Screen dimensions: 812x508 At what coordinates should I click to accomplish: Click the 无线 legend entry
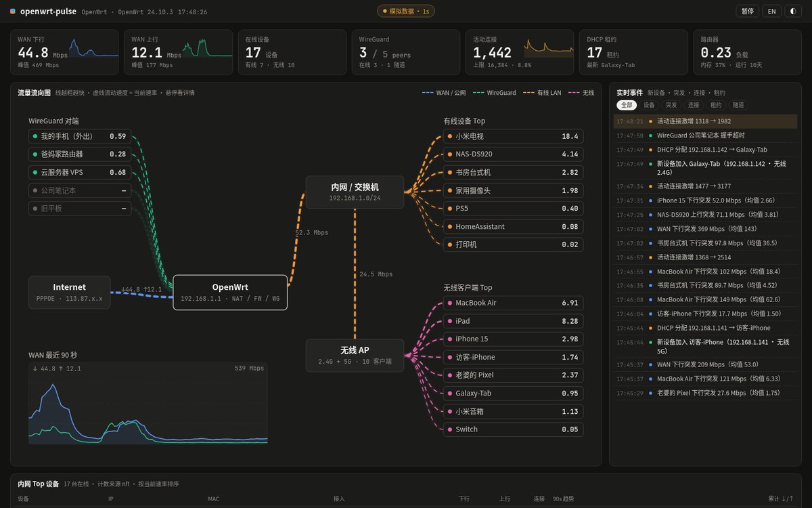point(581,93)
